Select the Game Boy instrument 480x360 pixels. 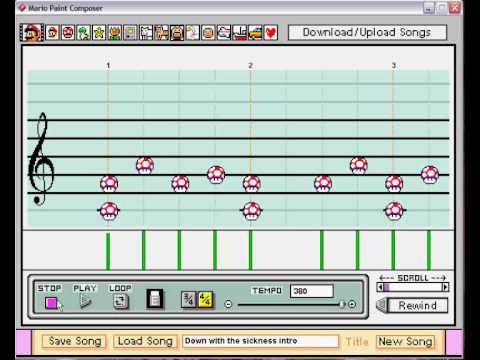130,33
